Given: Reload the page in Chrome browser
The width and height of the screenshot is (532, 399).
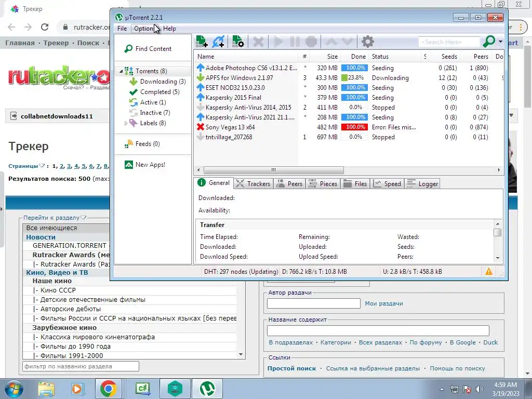Looking at the screenshot, I should [45, 27].
